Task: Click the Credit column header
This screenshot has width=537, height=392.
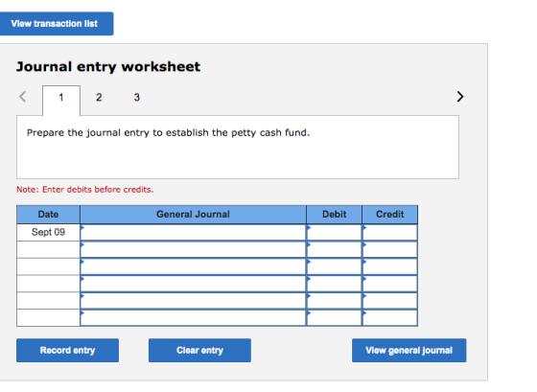Action: coord(389,215)
